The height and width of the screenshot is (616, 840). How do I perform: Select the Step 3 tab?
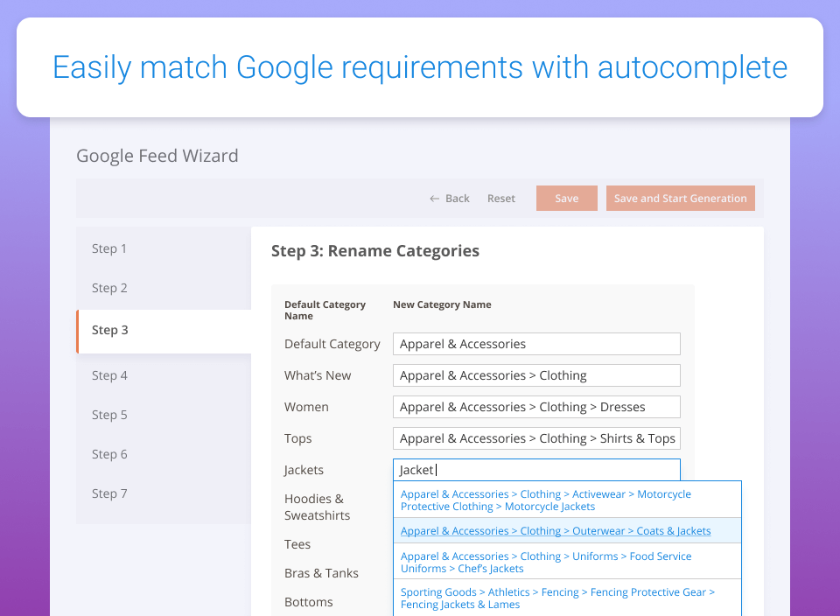coord(164,331)
